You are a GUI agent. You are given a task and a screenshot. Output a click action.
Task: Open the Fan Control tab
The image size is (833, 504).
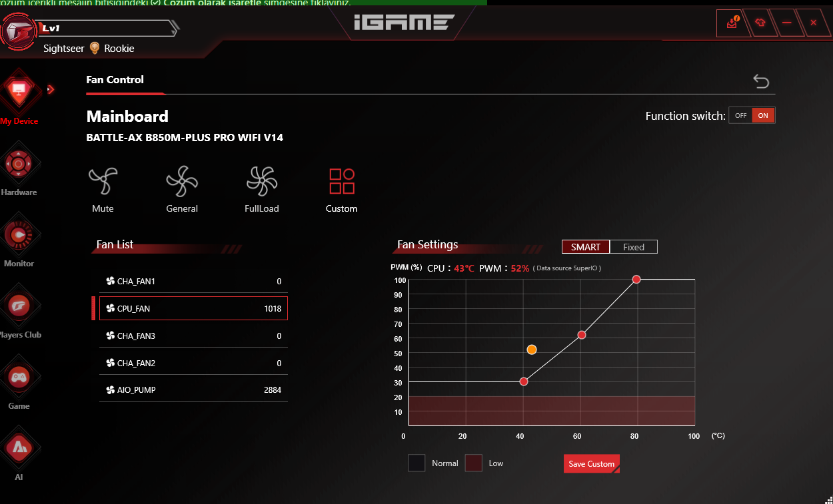(115, 79)
